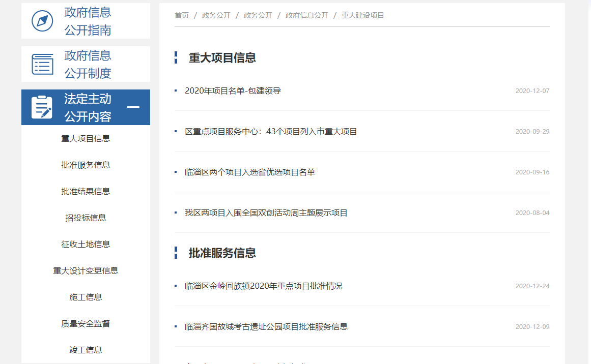The image size is (591, 364).
Task: Click 施工信息 in the sidebar
Action: point(86,297)
